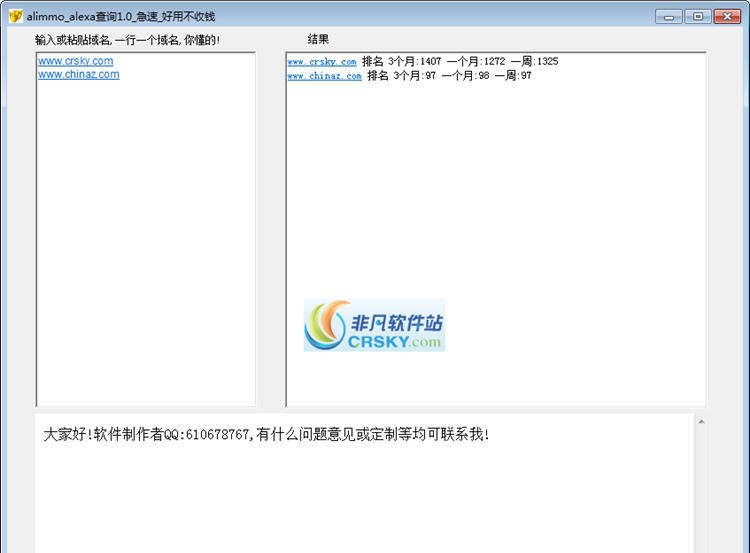Click the chinaz ranking text '一个月:98'
750x553 pixels.
(465, 76)
